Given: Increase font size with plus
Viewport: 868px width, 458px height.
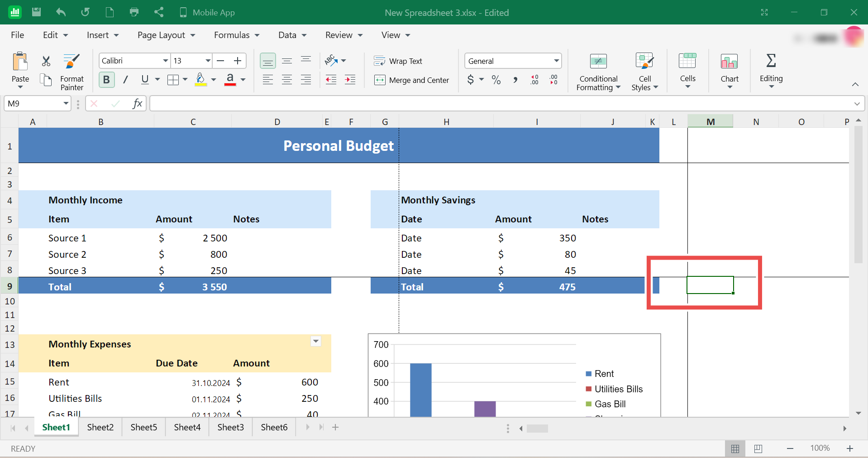Looking at the screenshot, I should 238,61.
